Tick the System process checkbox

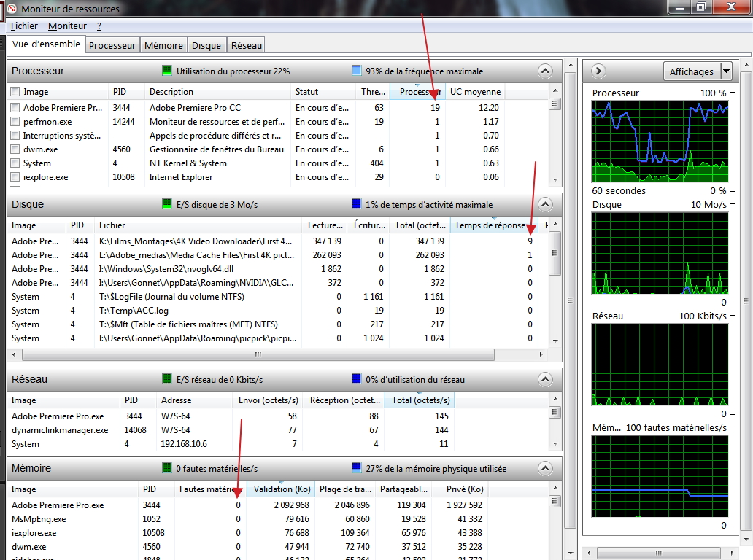click(15, 163)
